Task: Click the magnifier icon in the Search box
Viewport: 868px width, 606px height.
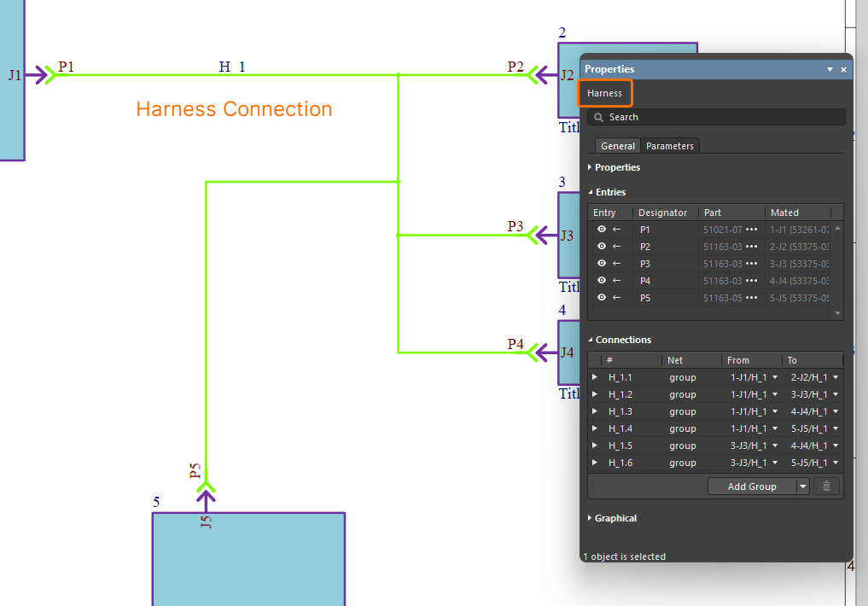Action: [599, 117]
